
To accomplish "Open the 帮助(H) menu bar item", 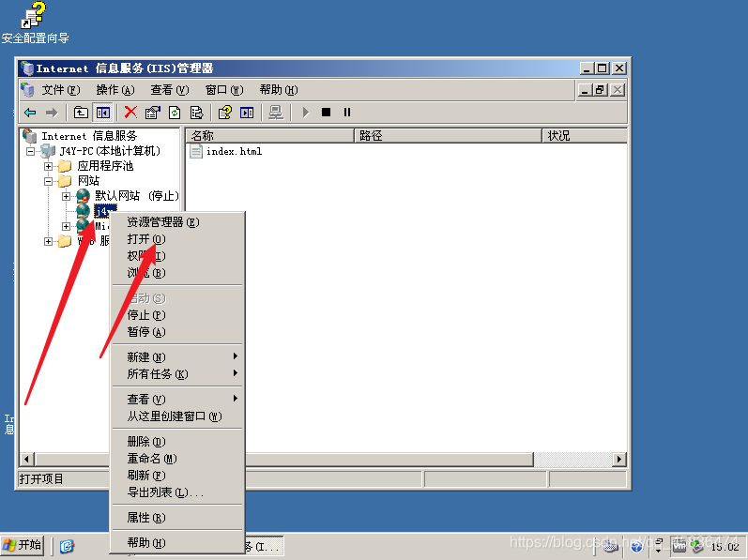I will pyautogui.click(x=279, y=90).
